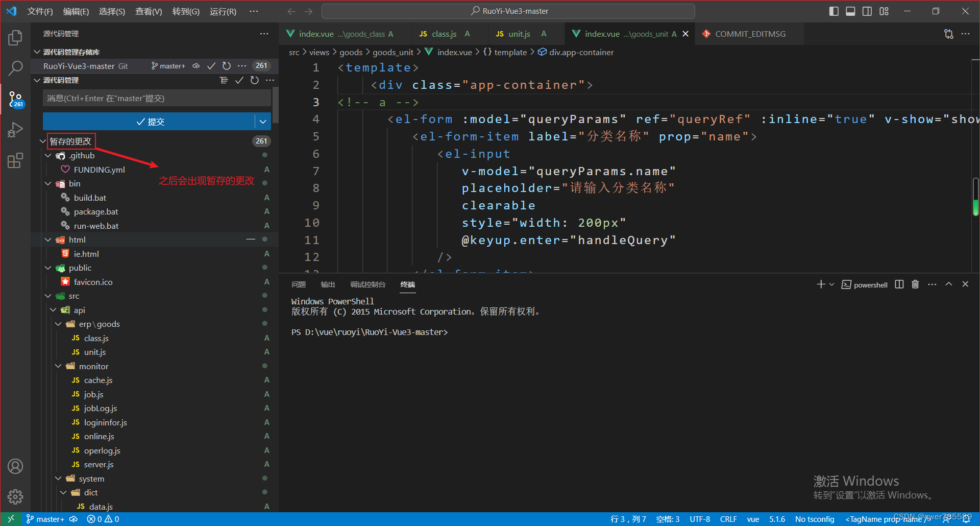Open the 编辑(E) menu
Image resolution: width=980 pixels, height=526 pixels.
pyautogui.click(x=76, y=11)
